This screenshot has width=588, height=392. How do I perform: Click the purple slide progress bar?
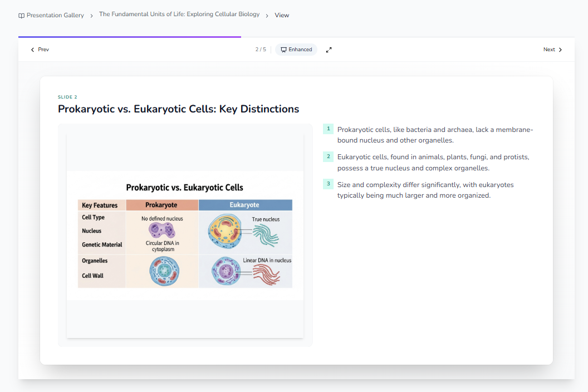(129, 37)
